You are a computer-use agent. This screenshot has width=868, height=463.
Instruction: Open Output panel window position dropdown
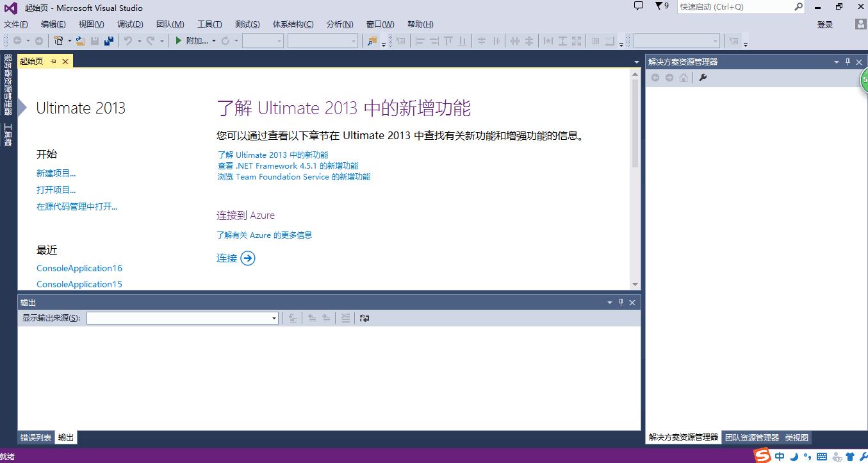coord(610,303)
